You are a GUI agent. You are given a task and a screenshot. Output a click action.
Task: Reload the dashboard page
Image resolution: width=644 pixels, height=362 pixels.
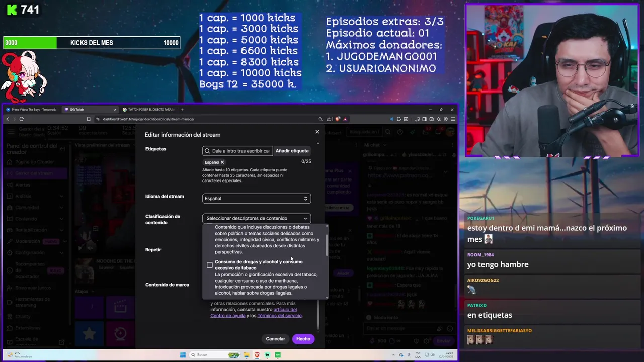pos(21,119)
